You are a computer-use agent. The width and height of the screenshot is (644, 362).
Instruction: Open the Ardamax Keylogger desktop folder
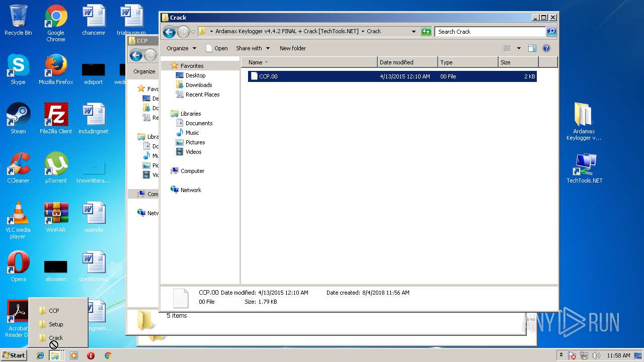tap(584, 122)
